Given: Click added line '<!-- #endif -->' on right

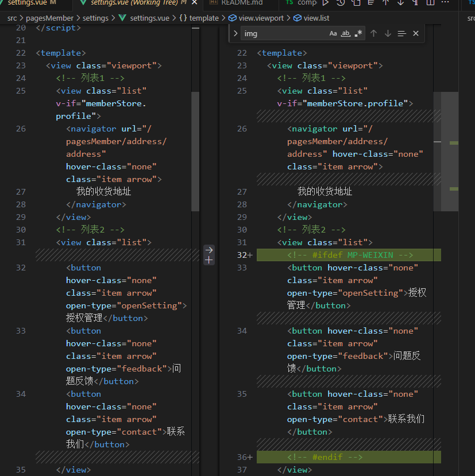Looking at the screenshot, I should pos(325,457).
